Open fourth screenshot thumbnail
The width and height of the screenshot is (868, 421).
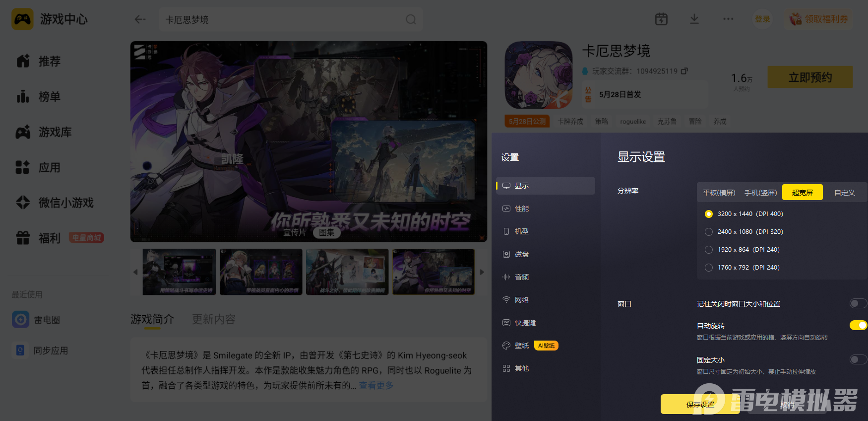(434, 272)
